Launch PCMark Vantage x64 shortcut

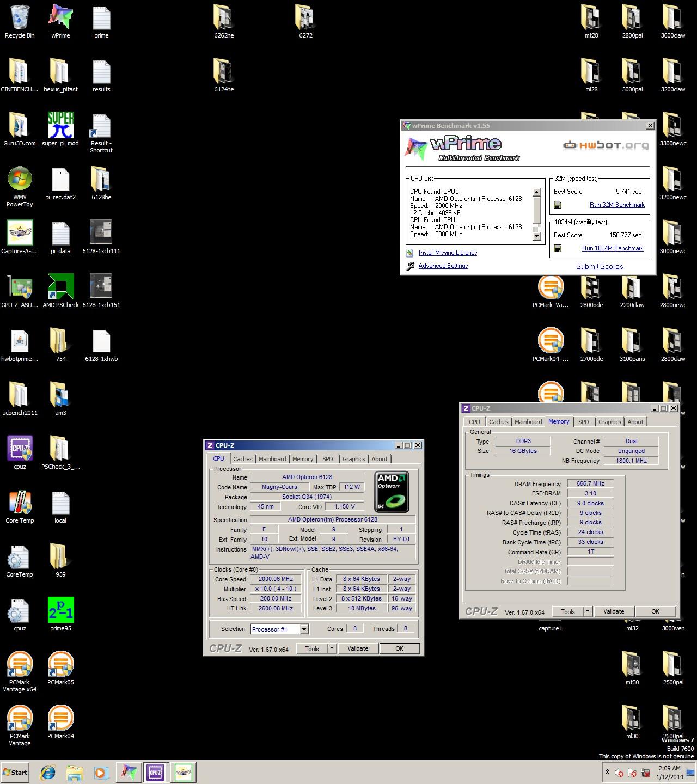20,671
